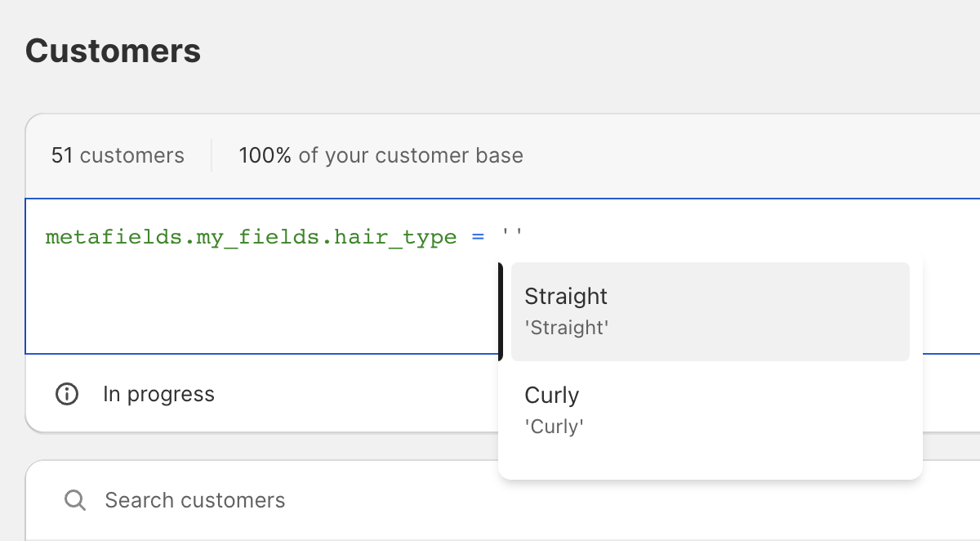Click the quoted 'Curly' value subtitle
The height and width of the screenshot is (541, 980).
click(554, 426)
